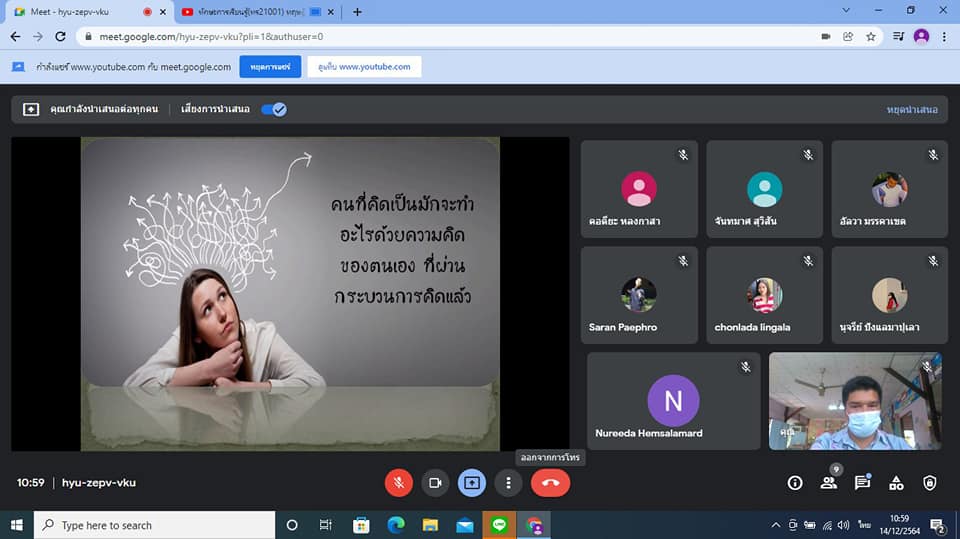Image resolution: width=960 pixels, height=539 pixels.
Task: Toggle the presentation audio switch
Action: click(274, 109)
